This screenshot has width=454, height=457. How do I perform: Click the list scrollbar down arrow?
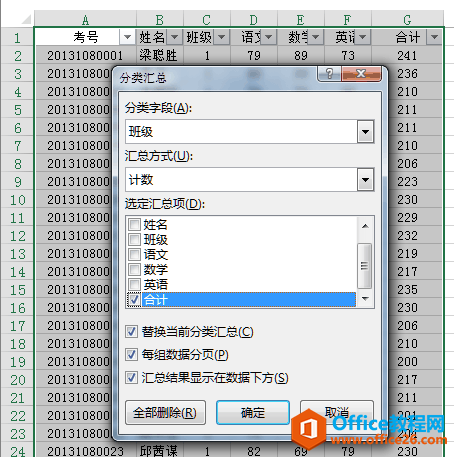click(x=365, y=299)
